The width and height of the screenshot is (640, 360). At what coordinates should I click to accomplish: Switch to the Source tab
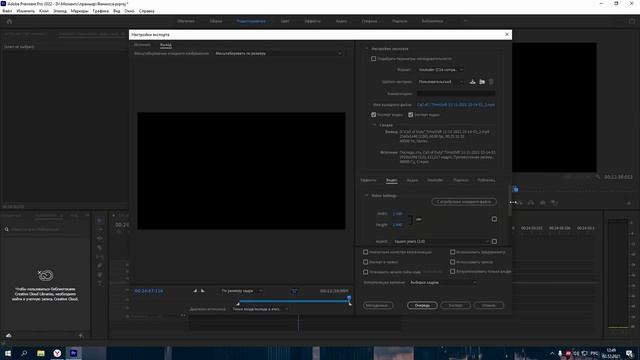coord(142,45)
